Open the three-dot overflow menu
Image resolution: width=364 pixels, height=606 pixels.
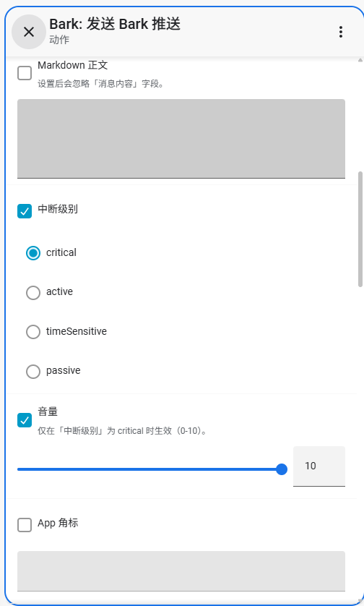pos(340,32)
